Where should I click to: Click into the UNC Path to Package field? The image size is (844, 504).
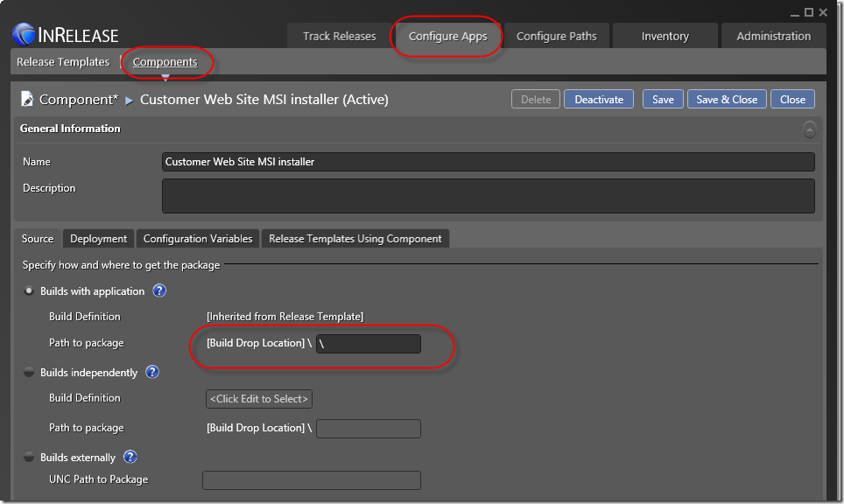point(312,480)
